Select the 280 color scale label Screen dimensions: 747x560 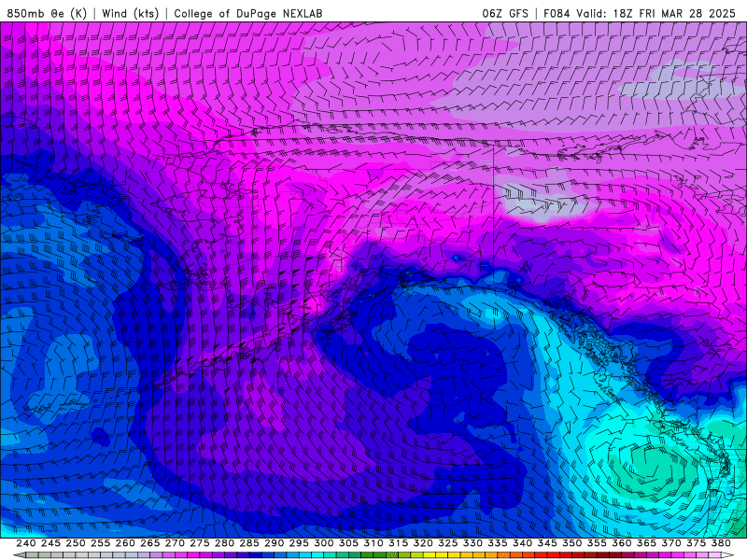(224, 543)
